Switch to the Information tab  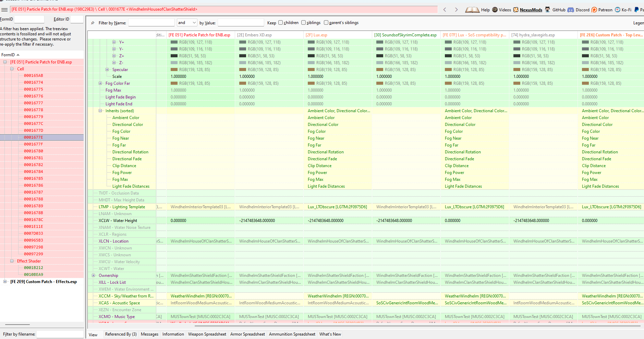tap(173, 334)
